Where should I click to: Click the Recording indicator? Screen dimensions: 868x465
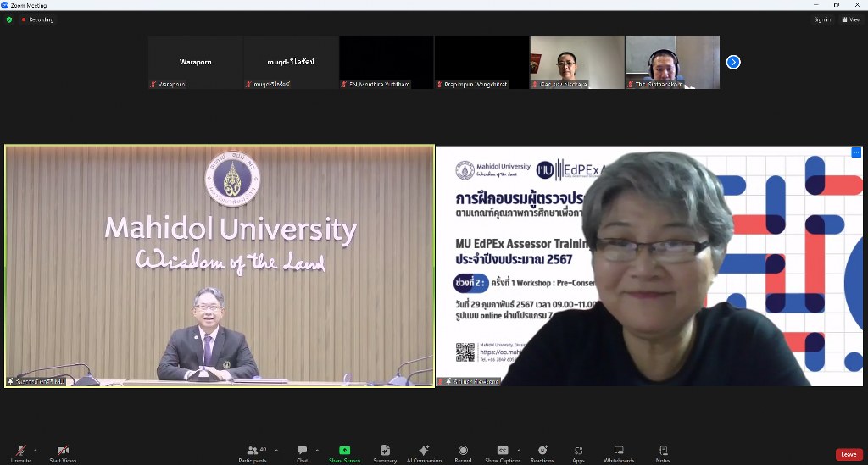tap(37, 19)
